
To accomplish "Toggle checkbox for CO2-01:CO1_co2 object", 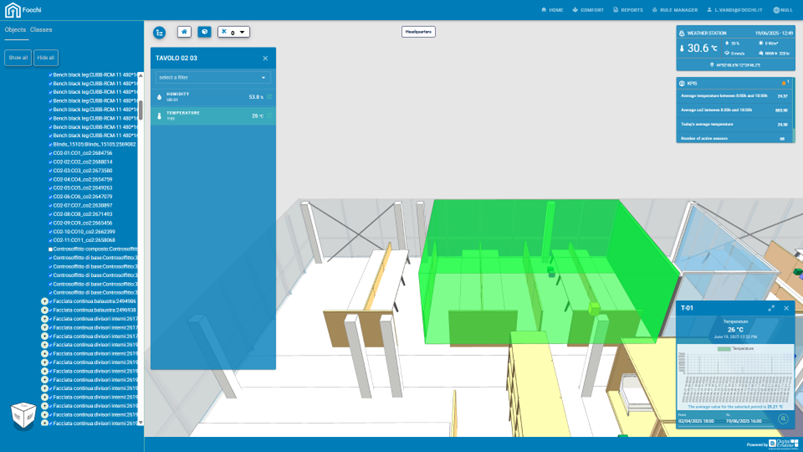I will tap(51, 153).
